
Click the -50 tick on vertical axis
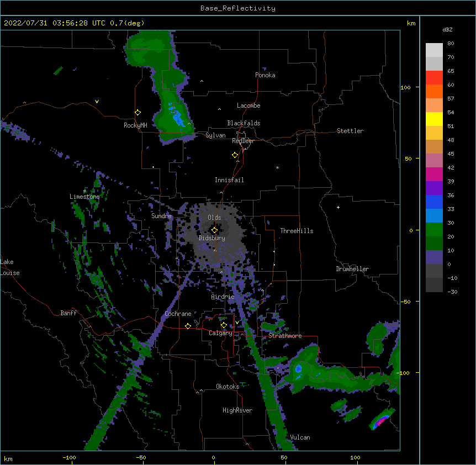point(405,302)
